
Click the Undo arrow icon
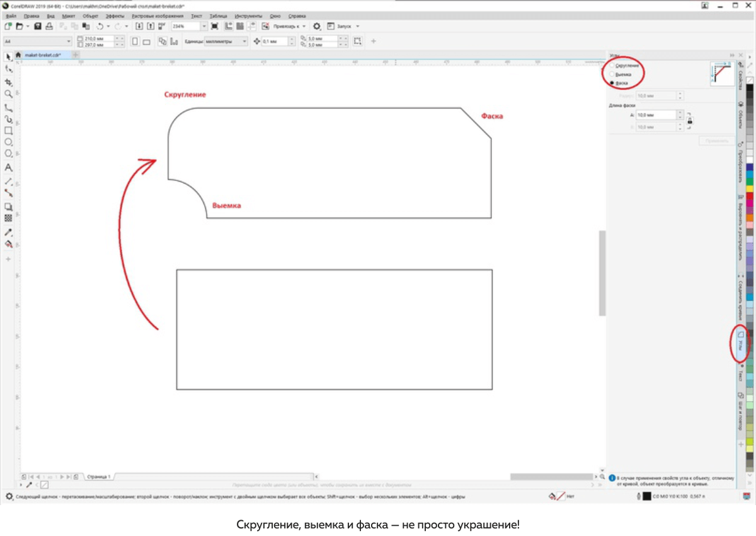(100, 26)
